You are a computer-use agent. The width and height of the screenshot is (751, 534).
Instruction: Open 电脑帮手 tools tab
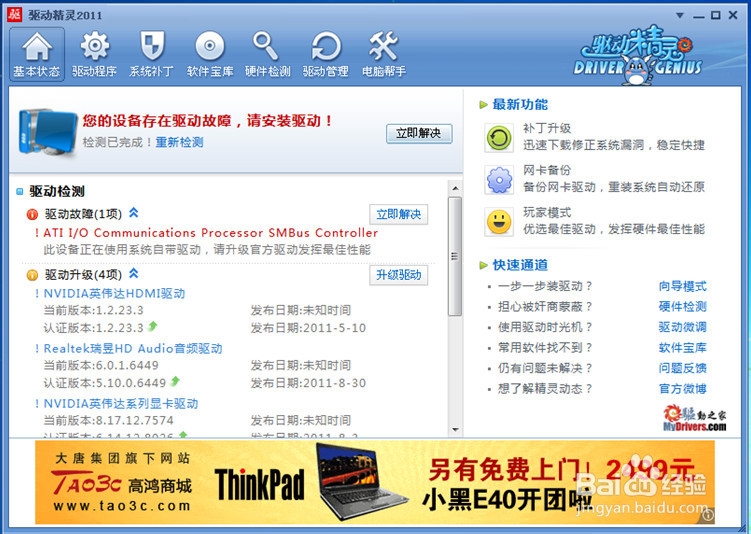[384, 54]
